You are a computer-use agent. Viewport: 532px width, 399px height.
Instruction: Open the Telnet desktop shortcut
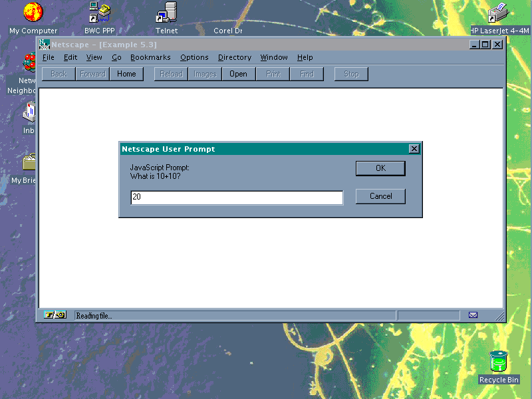[166, 13]
